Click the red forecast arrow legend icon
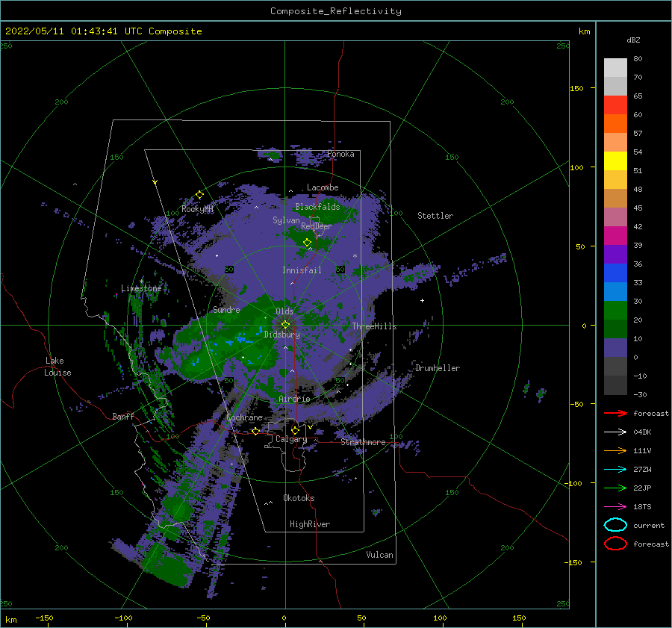This screenshot has width=672, height=628. click(x=615, y=413)
